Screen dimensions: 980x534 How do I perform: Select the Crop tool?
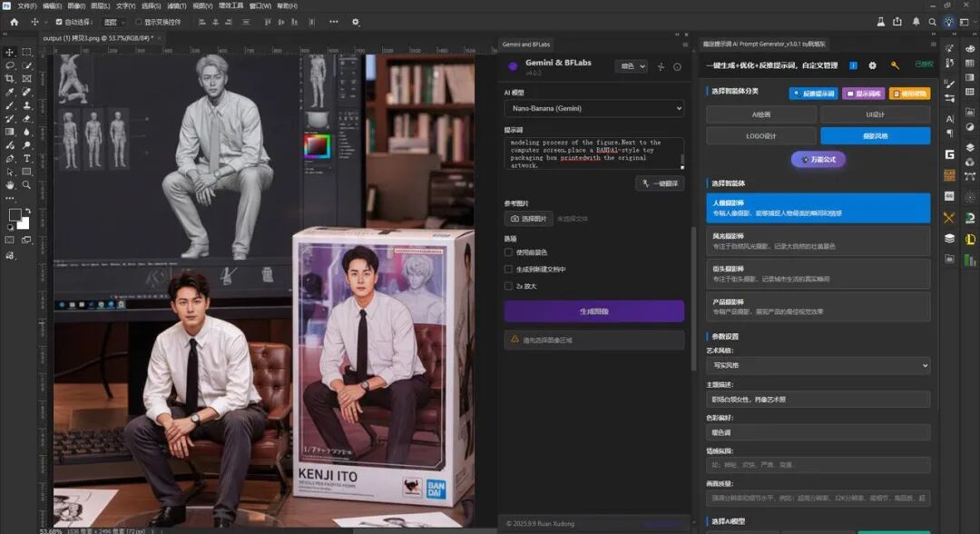point(10,79)
